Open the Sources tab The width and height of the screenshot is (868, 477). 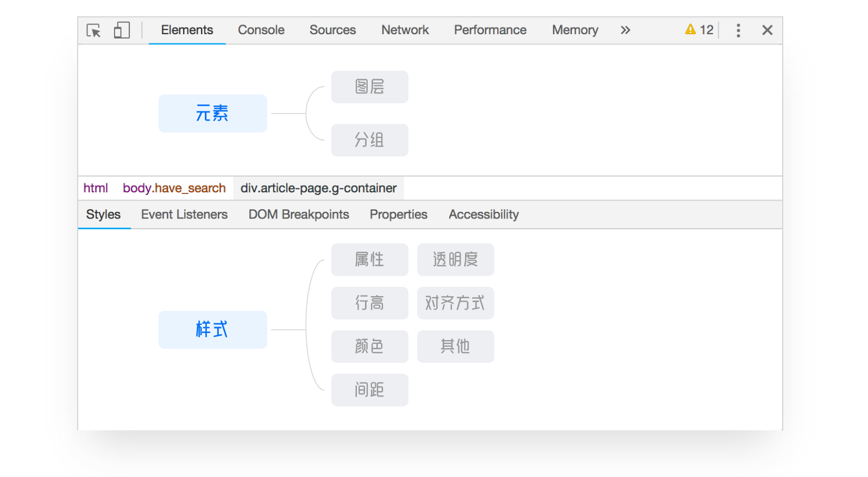[332, 30]
